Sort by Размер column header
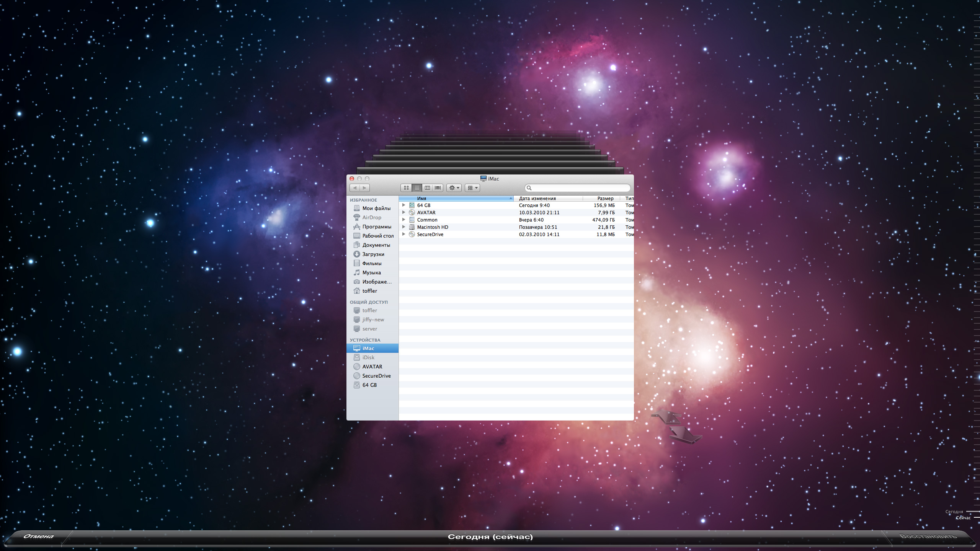The image size is (980, 551). click(x=605, y=198)
